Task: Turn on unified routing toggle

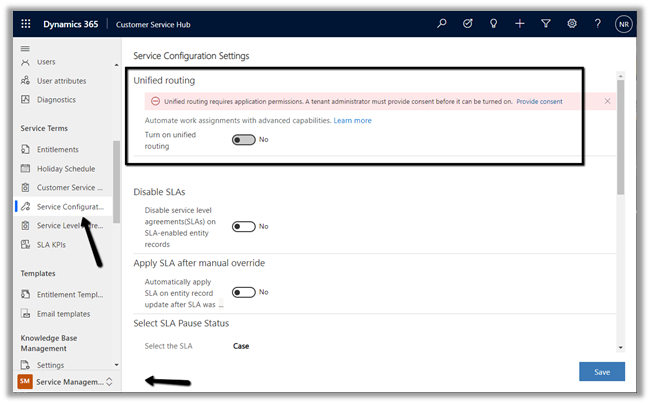Action: point(244,140)
